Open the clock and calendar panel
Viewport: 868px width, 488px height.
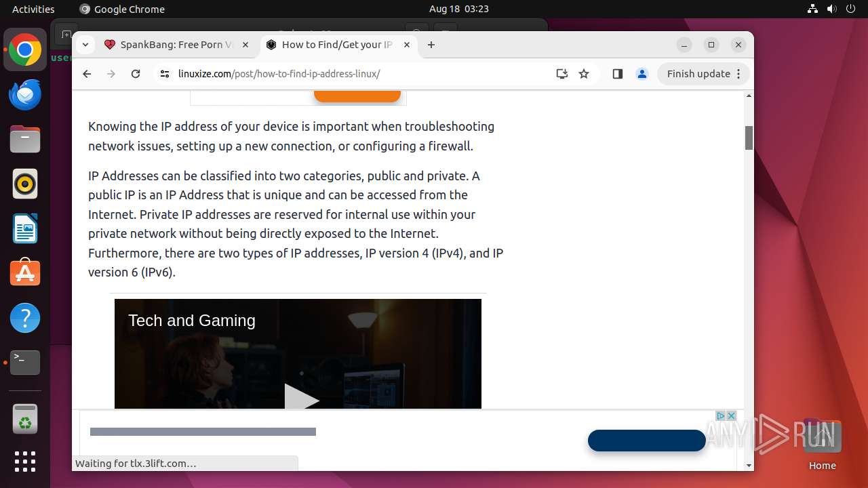tap(459, 9)
